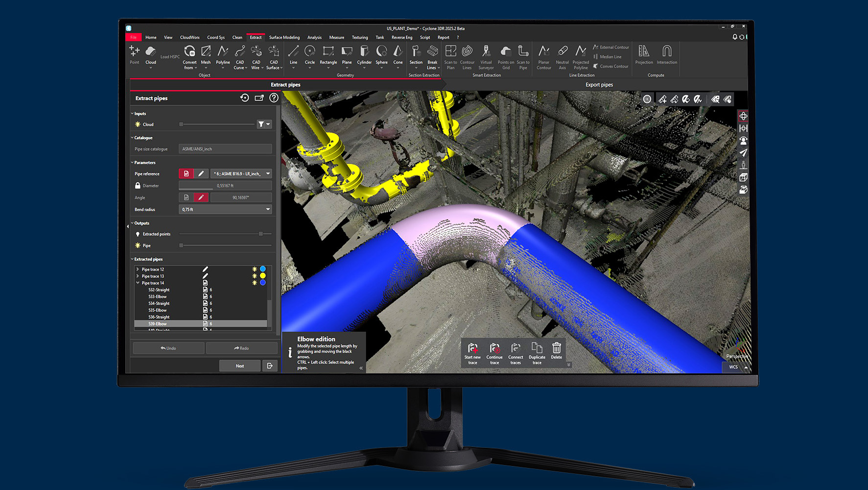This screenshot has height=490, width=868.
Task: Toggle Cloud input visibility sun icon
Action: coord(138,124)
